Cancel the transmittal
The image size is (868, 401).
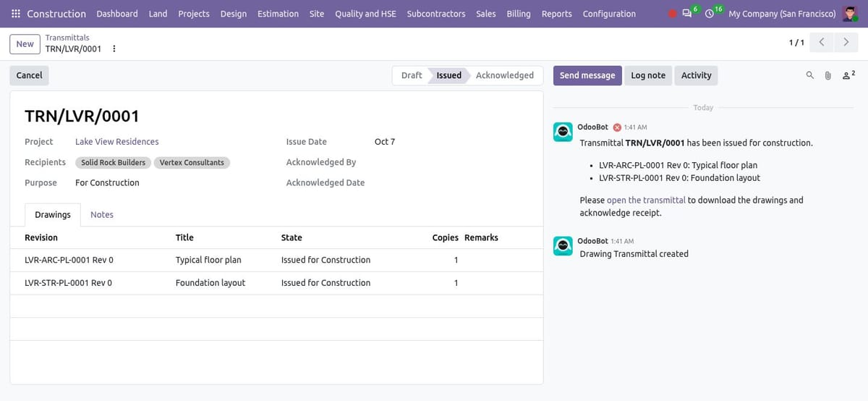click(x=29, y=75)
